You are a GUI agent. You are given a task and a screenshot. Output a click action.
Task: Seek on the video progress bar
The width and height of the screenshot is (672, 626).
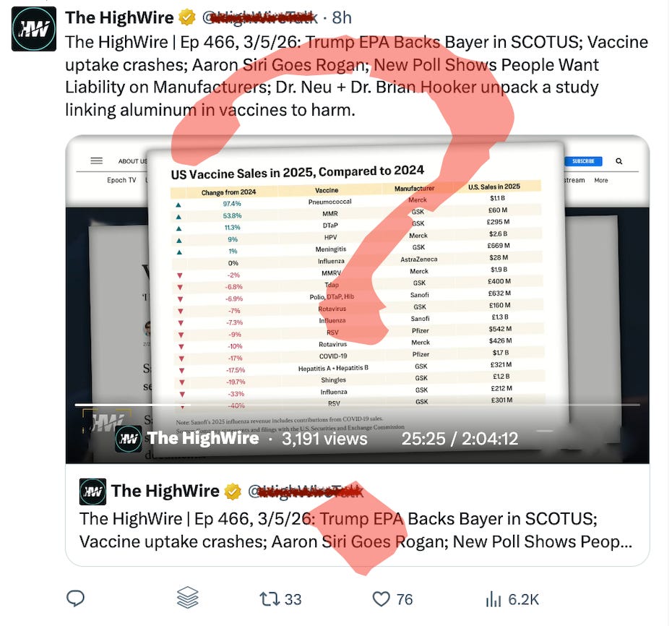(358, 404)
